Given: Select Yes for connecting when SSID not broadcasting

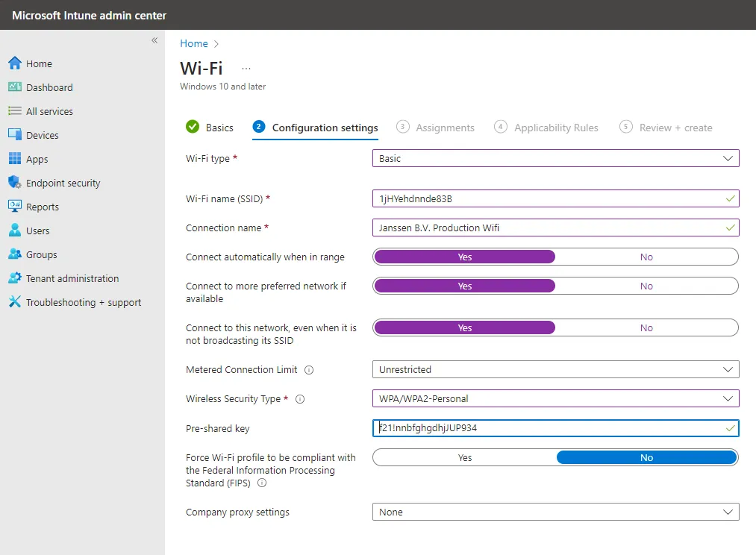Looking at the screenshot, I should click(x=465, y=327).
